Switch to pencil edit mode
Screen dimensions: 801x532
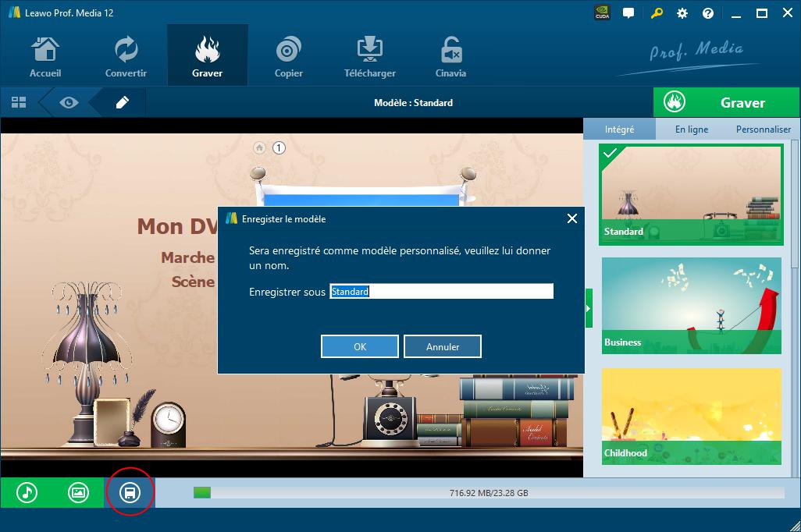pyautogui.click(x=122, y=103)
